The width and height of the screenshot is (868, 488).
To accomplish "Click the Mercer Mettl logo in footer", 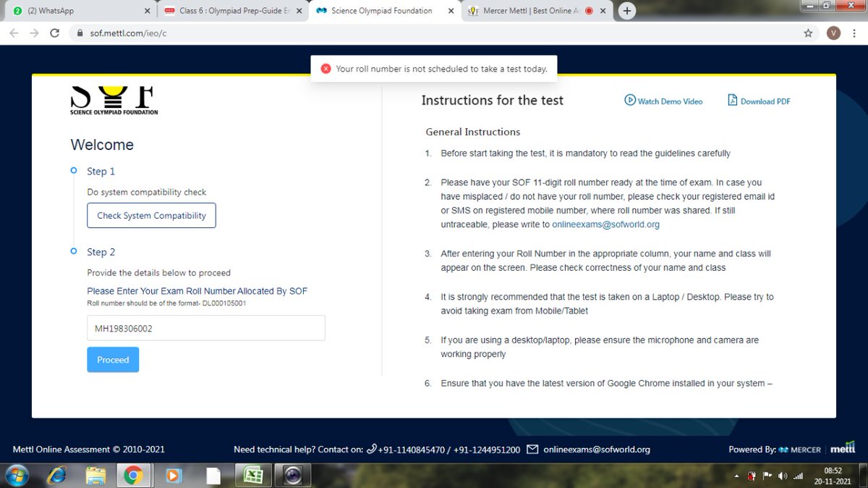I will [816, 450].
